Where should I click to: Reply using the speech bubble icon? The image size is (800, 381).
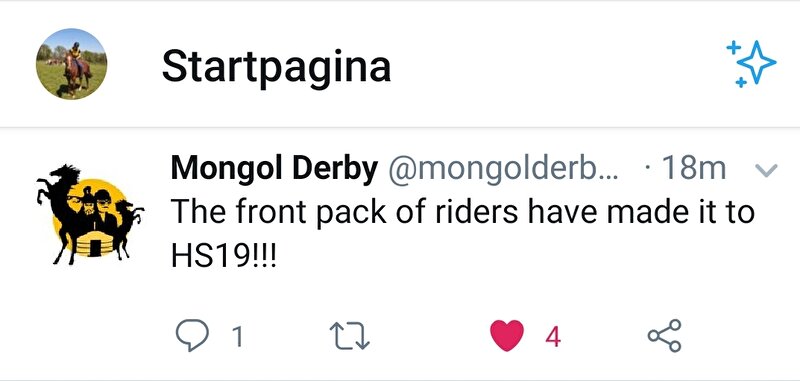click(192, 335)
